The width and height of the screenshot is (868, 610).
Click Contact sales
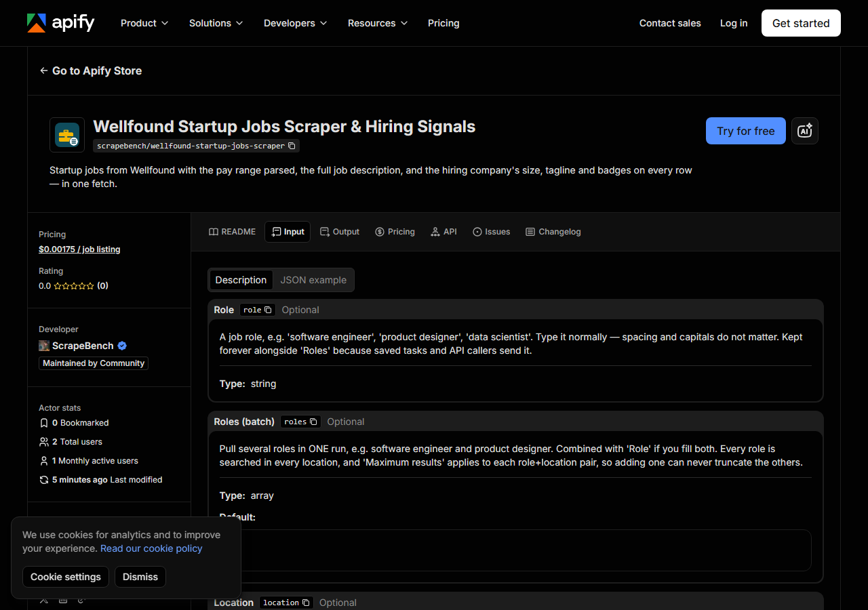pos(670,23)
